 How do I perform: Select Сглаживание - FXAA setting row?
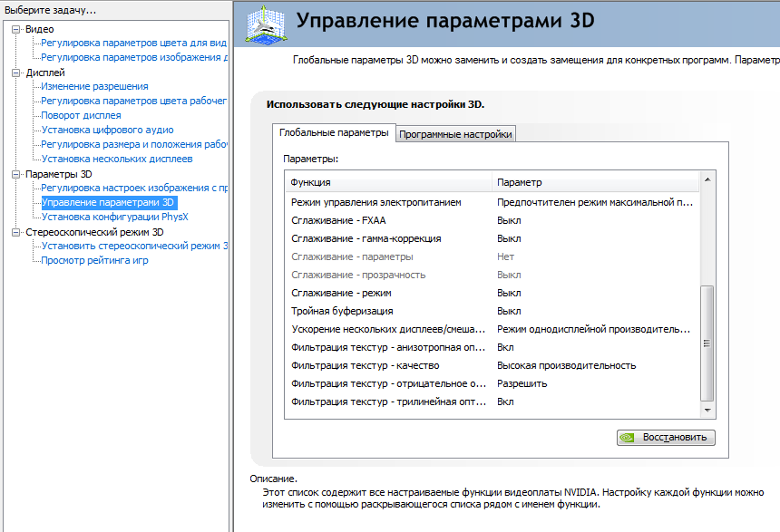[x=492, y=220]
